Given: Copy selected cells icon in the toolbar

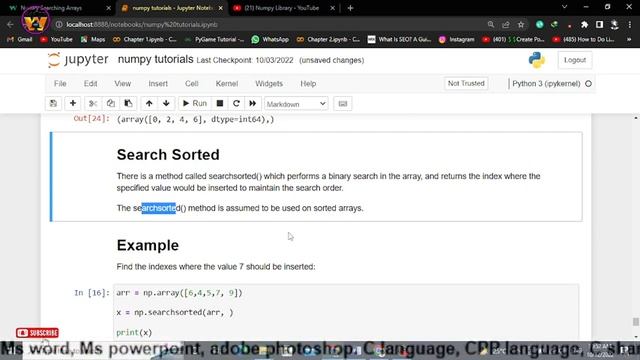Looking at the screenshot, I should (x=111, y=104).
